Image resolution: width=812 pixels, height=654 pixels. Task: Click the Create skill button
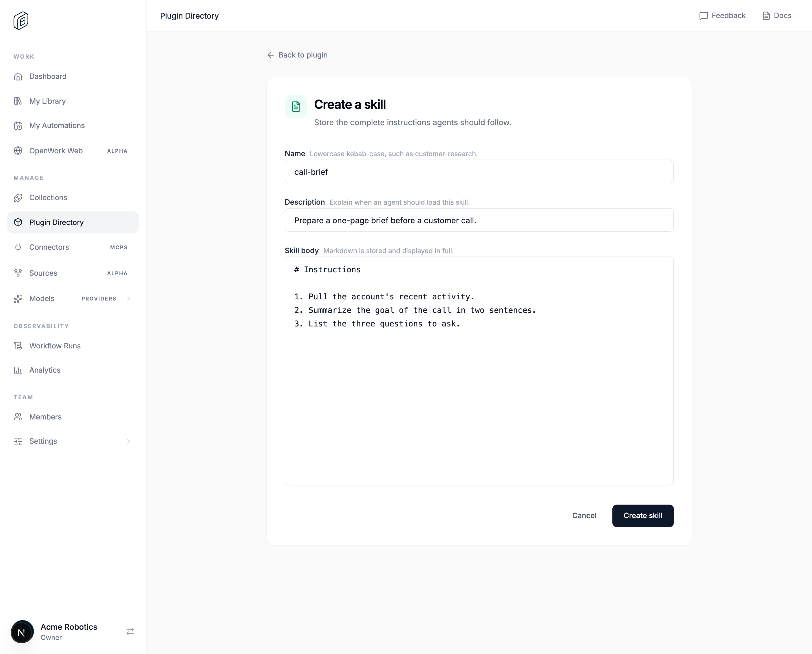pos(643,516)
